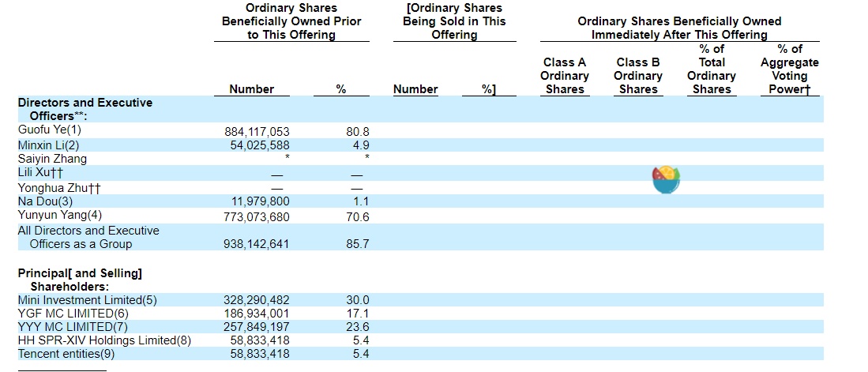This screenshot has height=372, width=868.
Task: Click the Na Dou(3) entry
Action: 45,201
